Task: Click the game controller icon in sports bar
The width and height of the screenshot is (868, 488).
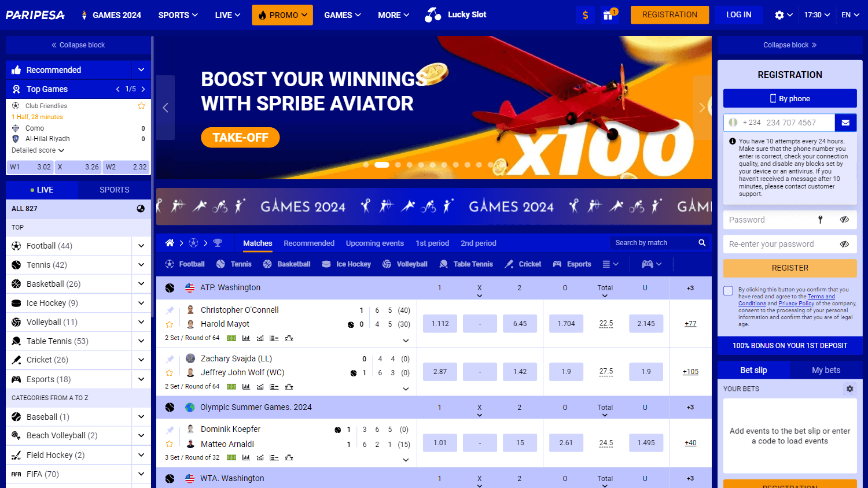Action: [648, 264]
